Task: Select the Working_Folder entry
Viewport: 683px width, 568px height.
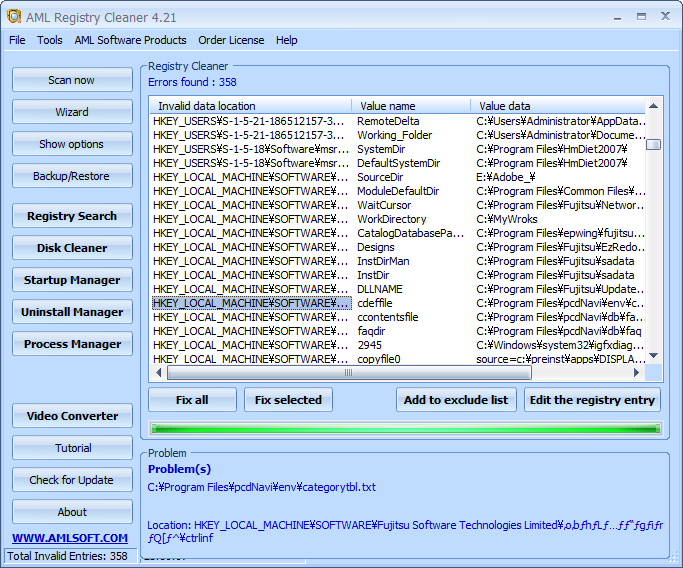Action: tap(398, 135)
